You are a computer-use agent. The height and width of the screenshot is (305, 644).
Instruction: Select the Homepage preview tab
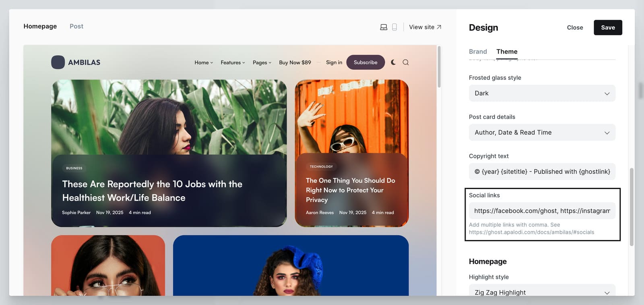click(x=40, y=26)
